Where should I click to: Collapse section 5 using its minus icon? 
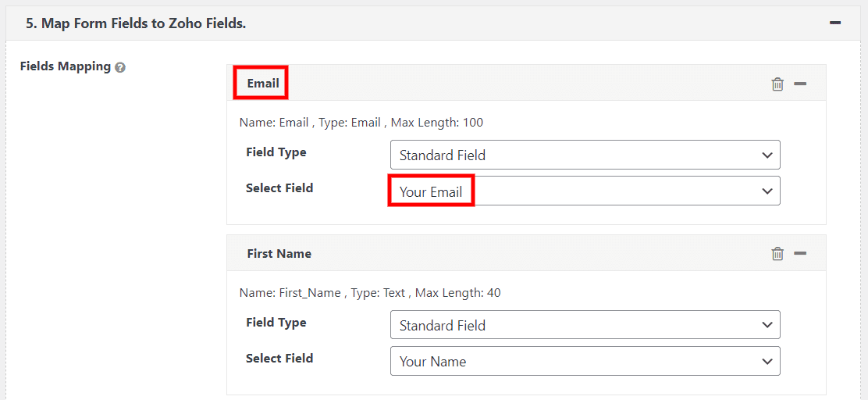point(834,23)
